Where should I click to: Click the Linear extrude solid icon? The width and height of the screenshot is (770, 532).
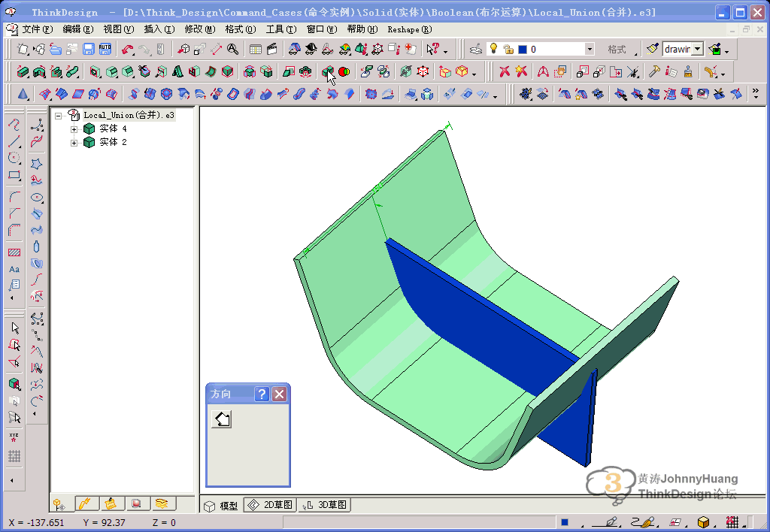[23, 72]
